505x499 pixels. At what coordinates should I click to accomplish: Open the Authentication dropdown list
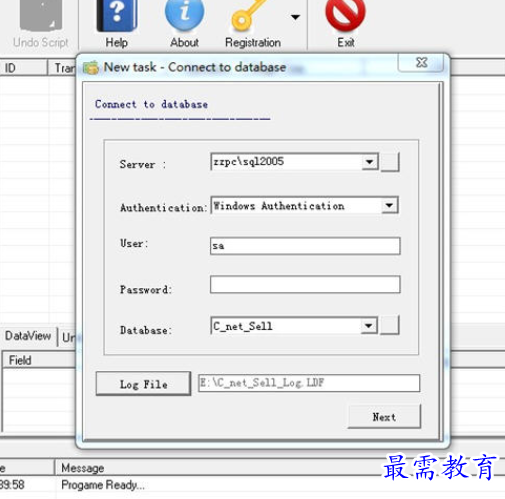(389, 205)
